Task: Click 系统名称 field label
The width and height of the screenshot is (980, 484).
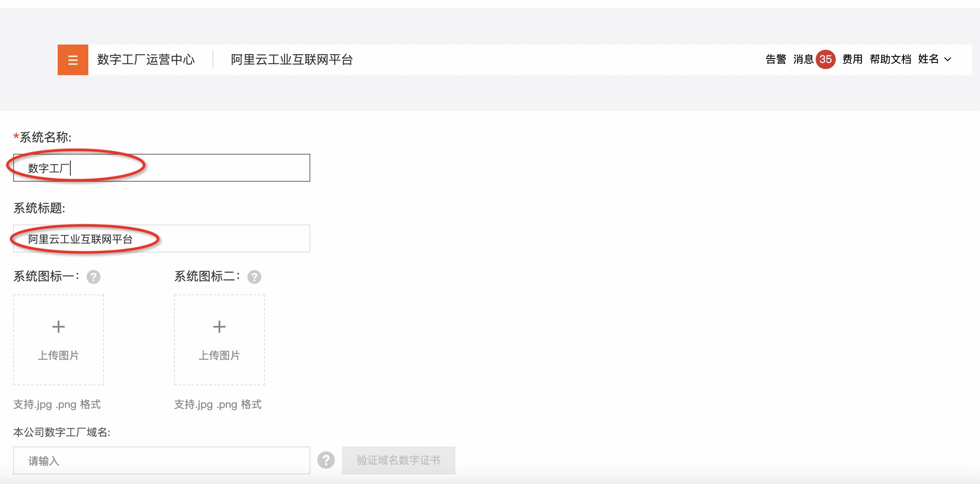Action: coord(42,137)
